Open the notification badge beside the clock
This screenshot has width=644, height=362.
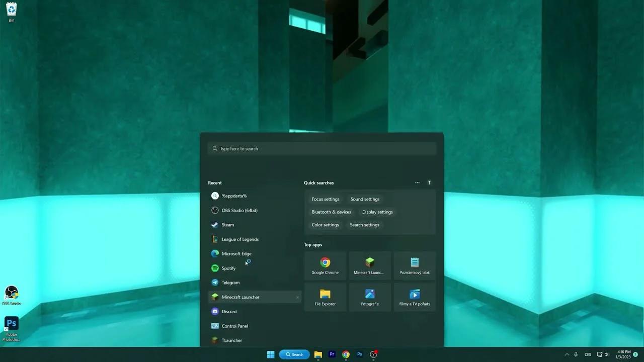635,354
